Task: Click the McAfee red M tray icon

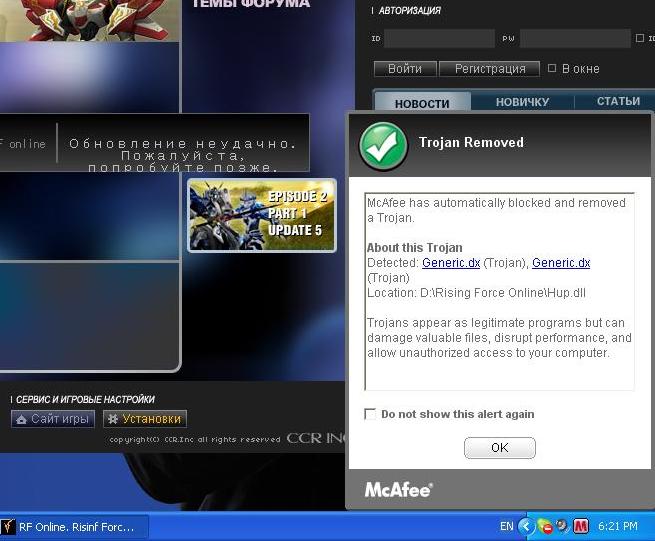Action: pyautogui.click(x=581, y=526)
